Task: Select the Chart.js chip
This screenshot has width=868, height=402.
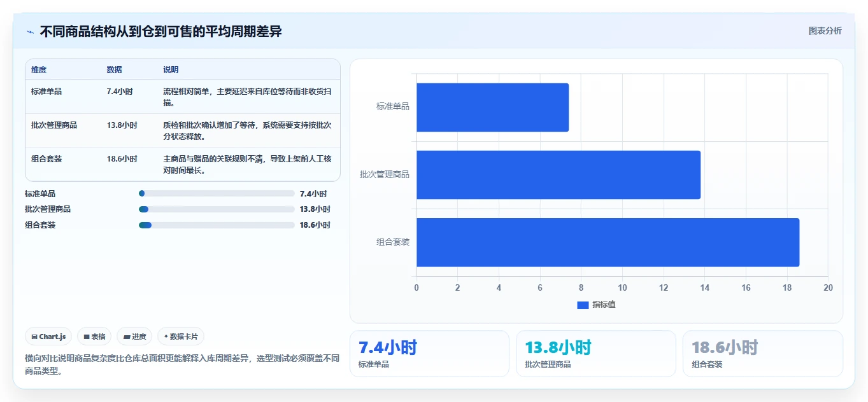Action: (x=48, y=336)
